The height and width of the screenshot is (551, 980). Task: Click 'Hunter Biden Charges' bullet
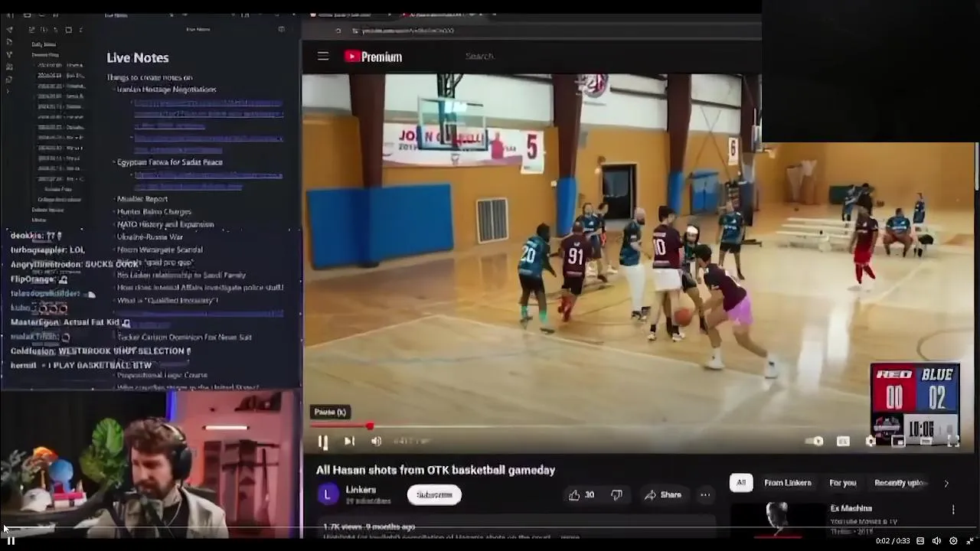tap(154, 212)
